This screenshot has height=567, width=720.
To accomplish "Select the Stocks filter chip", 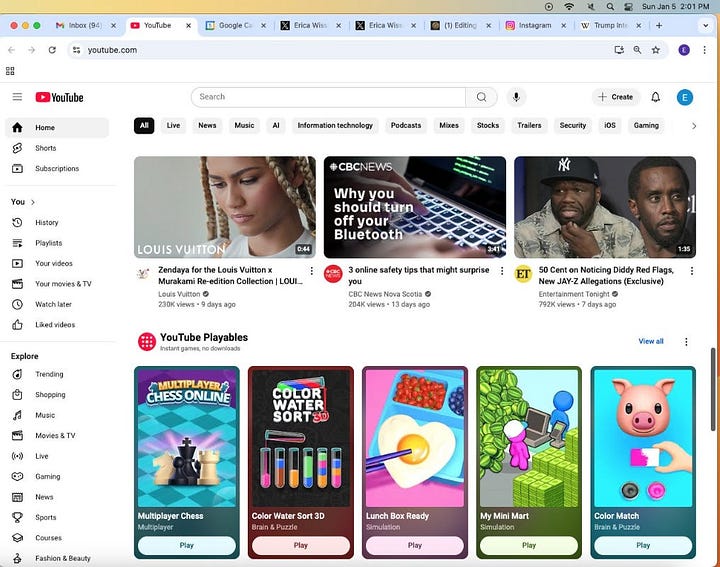I will point(488,125).
